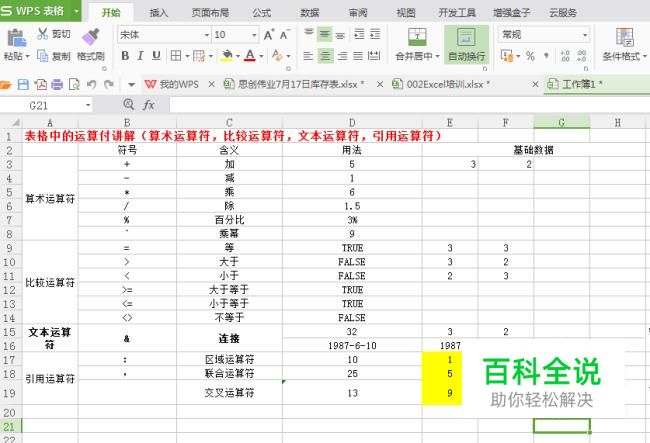The height and width of the screenshot is (443, 650).
Task: Select the Format Painter brush
Action: tap(90, 36)
